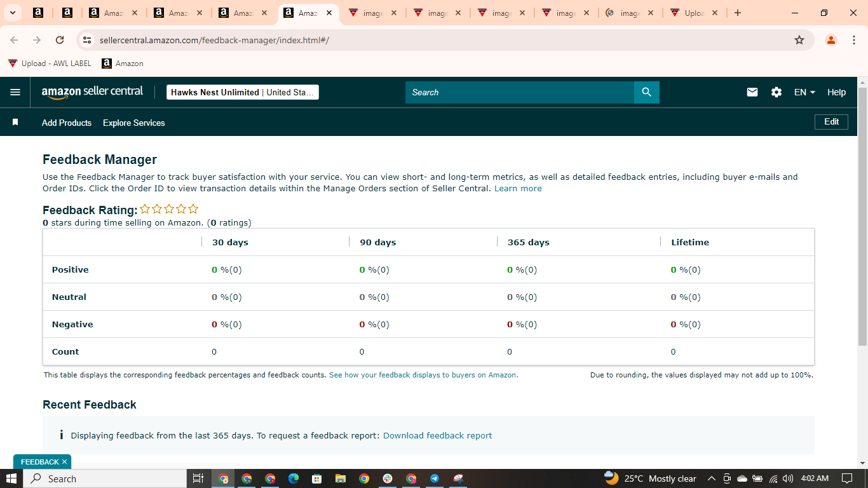Open the EN language dropdown
Screen dimensions: 868x488
pyautogui.click(x=804, y=92)
